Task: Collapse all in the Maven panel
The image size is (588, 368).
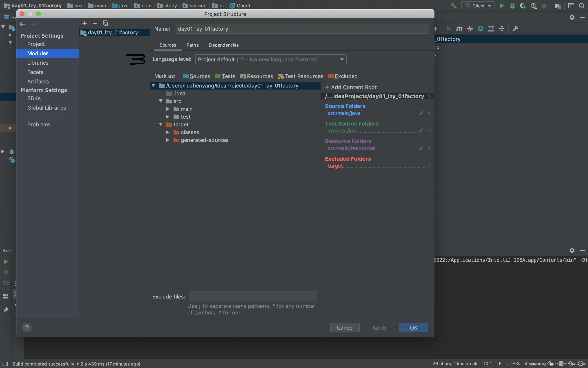Action: [502, 29]
